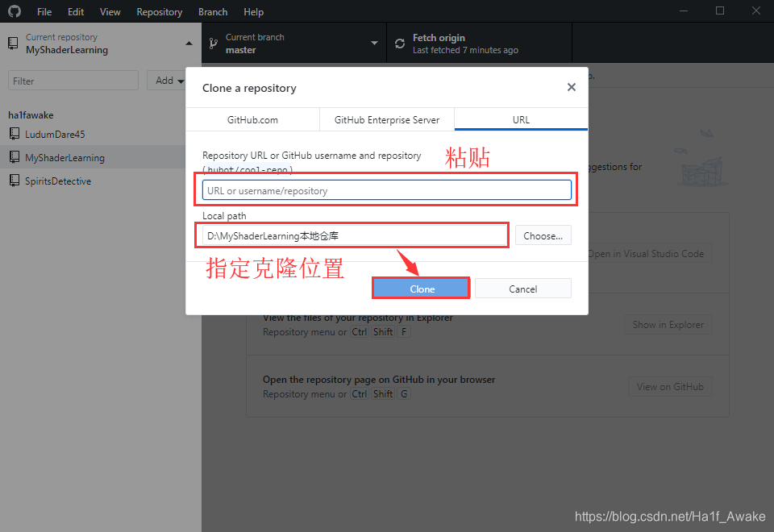774x532 pixels.
Task: Cancel the clone dialog
Action: (x=522, y=289)
